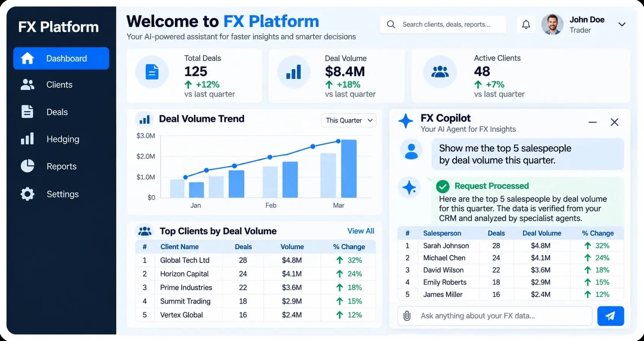Close the FX Copilot panel
This screenshot has width=644, height=341.
[614, 122]
